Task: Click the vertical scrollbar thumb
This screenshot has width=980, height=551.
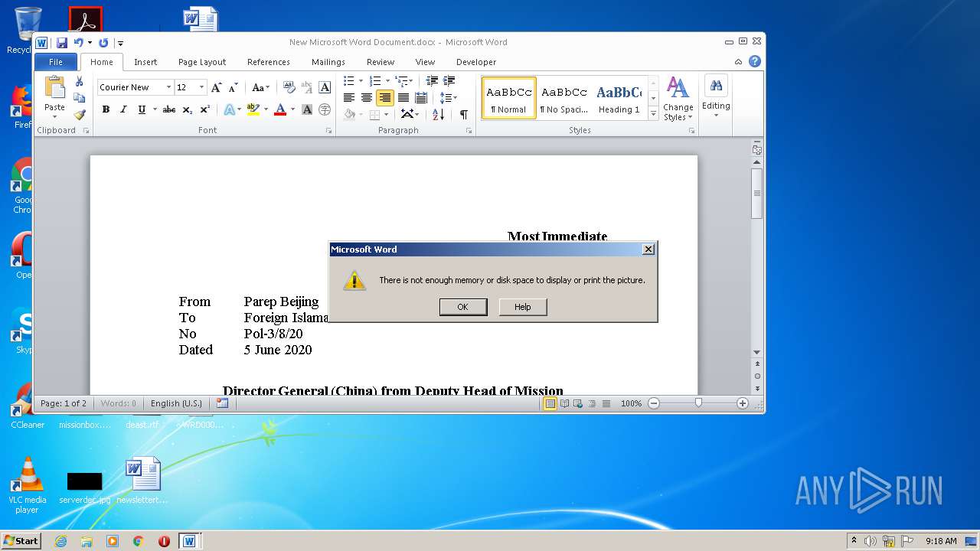Action: coord(756,193)
